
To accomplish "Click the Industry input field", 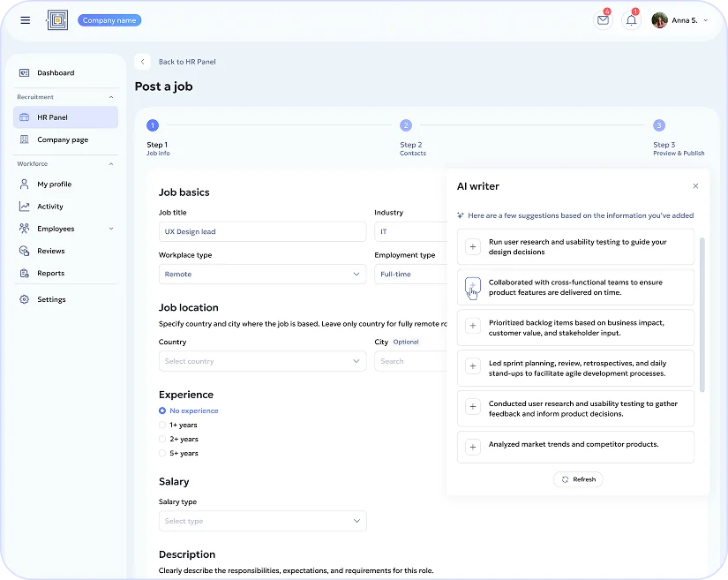I will pyautogui.click(x=410, y=231).
